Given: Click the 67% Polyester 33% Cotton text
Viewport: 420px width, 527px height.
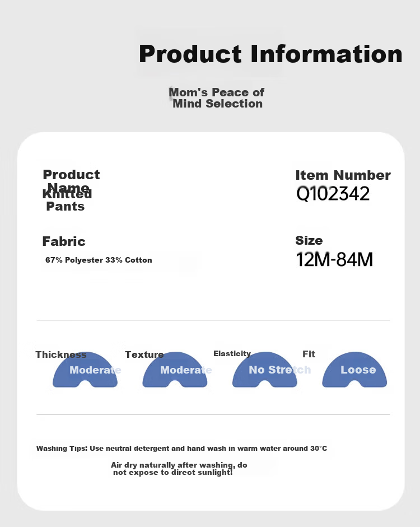Looking at the screenshot, I should tap(99, 260).
